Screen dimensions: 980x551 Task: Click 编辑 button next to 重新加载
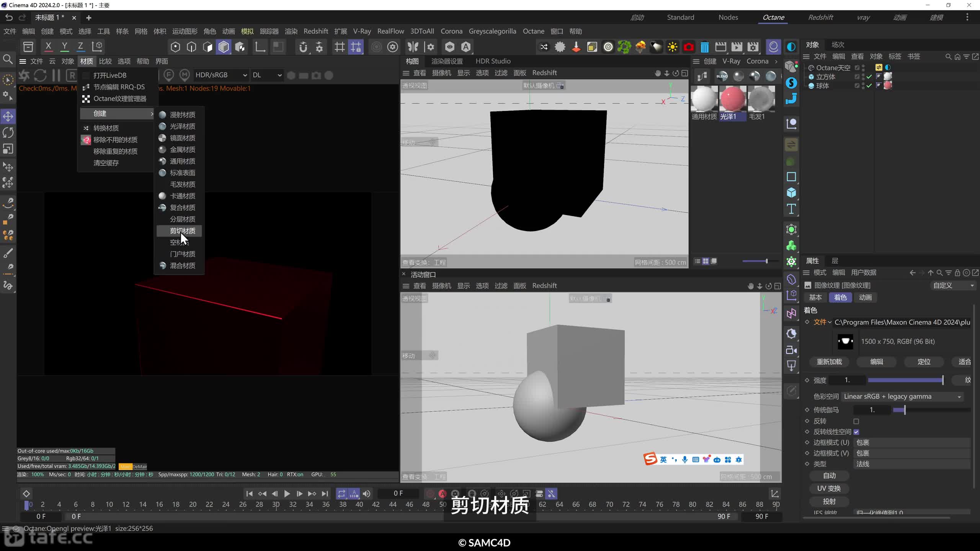(x=877, y=362)
